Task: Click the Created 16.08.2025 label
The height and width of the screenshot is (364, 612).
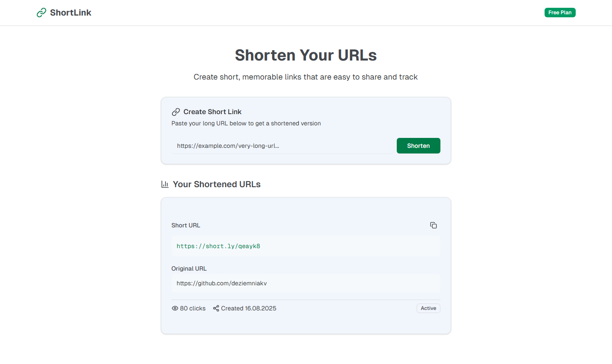Action: (249, 308)
